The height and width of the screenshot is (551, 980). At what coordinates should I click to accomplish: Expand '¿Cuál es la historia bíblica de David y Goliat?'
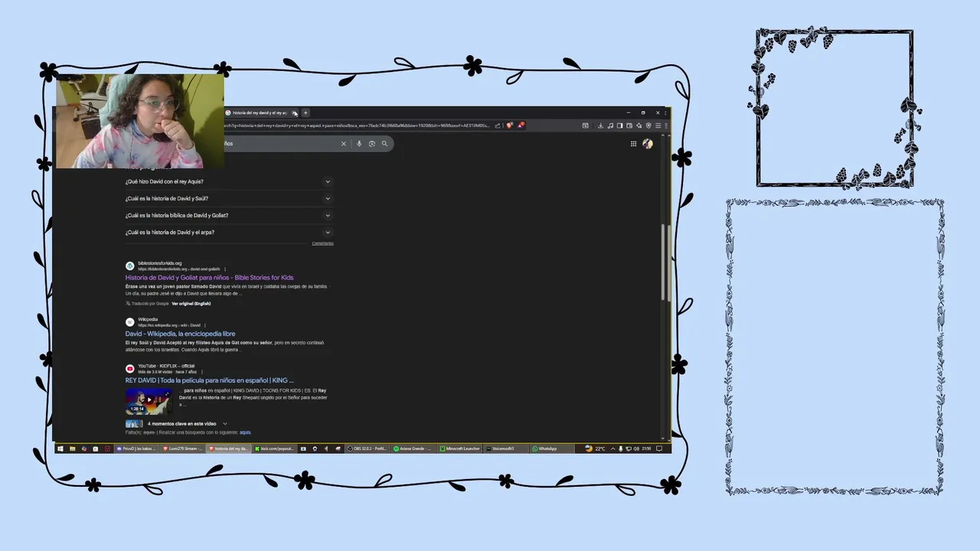click(x=229, y=215)
